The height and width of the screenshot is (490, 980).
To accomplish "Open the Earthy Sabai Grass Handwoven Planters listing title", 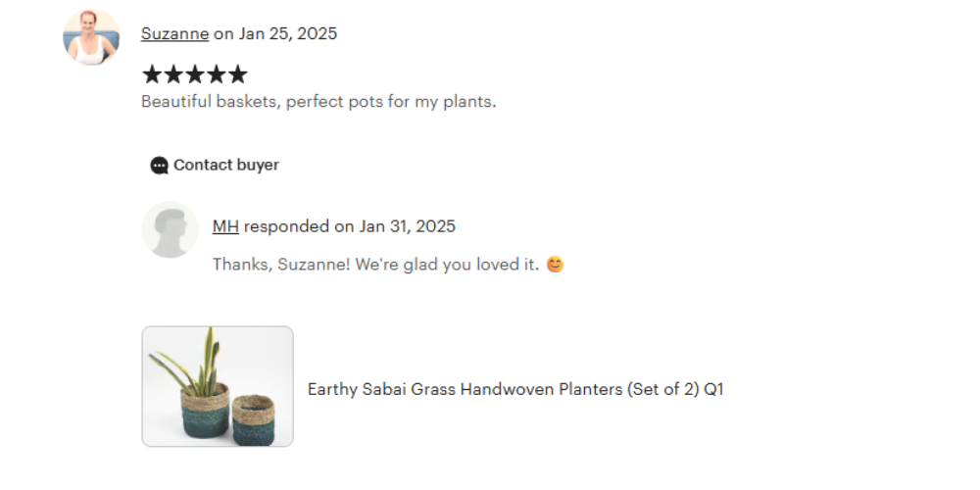I will pyautogui.click(x=515, y=389).
